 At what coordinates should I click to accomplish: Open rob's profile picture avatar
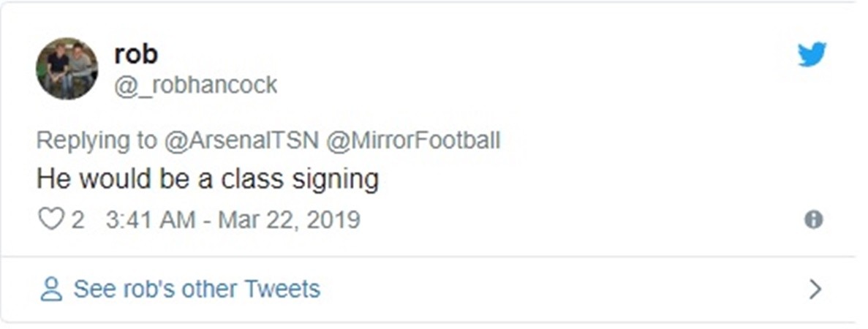coord(67,68)
